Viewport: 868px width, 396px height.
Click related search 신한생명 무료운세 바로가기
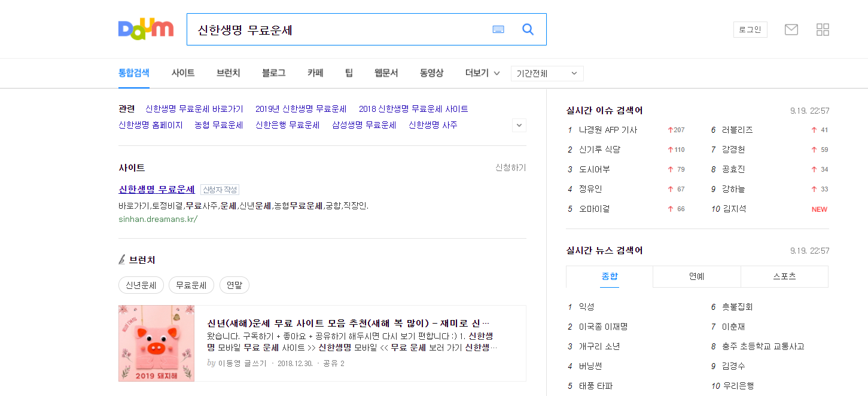[x=194, y=109]
